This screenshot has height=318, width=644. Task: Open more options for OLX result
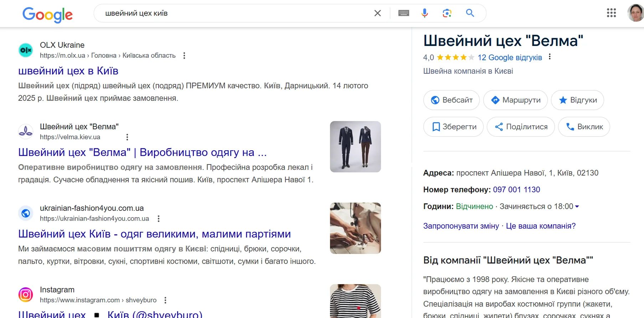coord(184,56)
